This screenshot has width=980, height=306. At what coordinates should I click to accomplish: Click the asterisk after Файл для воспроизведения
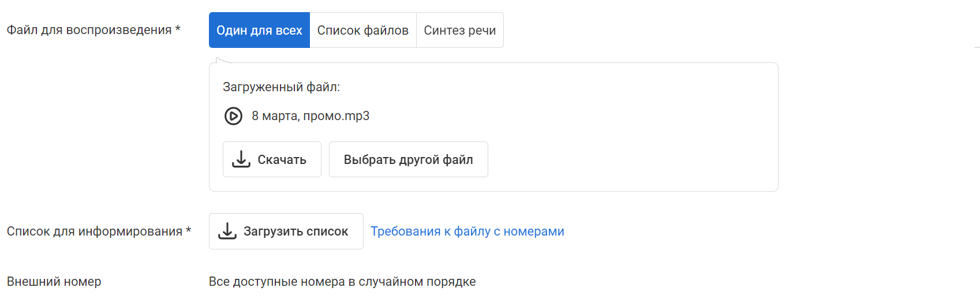[x=178, y=29]
